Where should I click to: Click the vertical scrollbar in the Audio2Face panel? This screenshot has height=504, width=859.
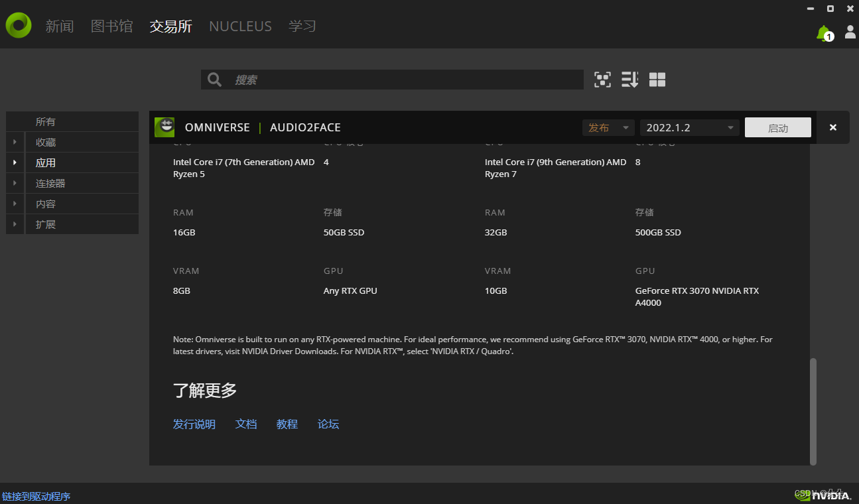pos(812,411)
